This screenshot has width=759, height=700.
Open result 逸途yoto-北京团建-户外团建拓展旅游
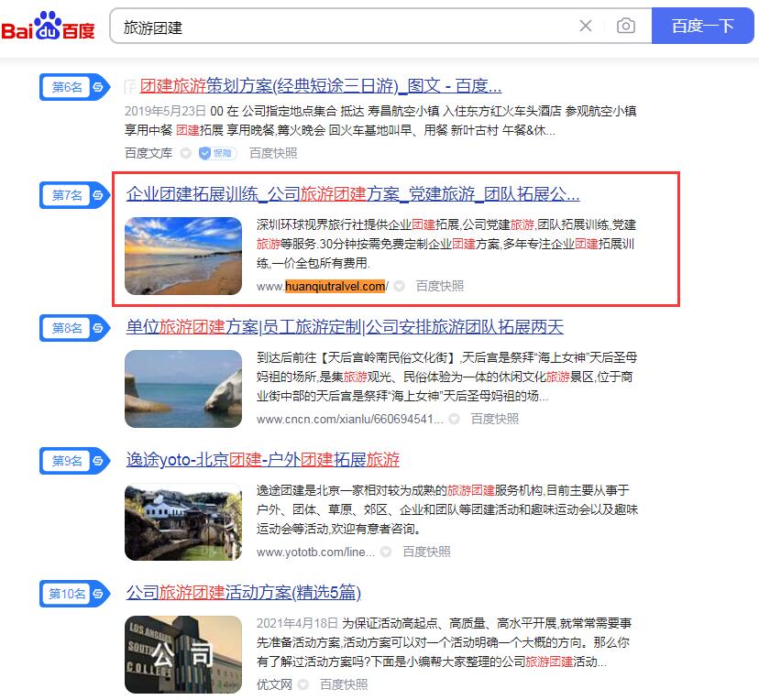[263, 460]
